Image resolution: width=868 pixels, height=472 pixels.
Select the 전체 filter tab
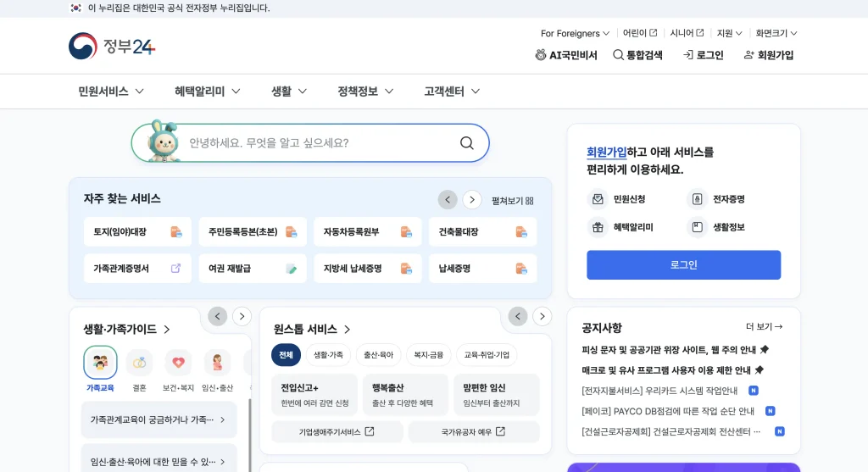[x=286, y=355]
